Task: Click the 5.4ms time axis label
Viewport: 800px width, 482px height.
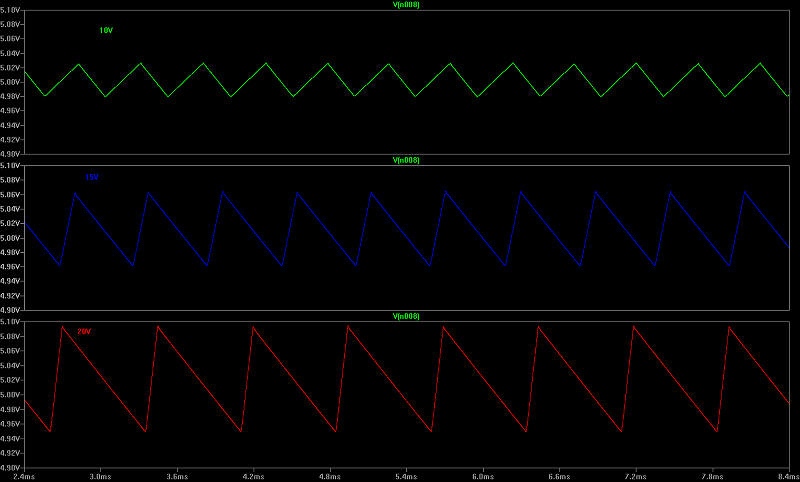Action: pos(406,476)
